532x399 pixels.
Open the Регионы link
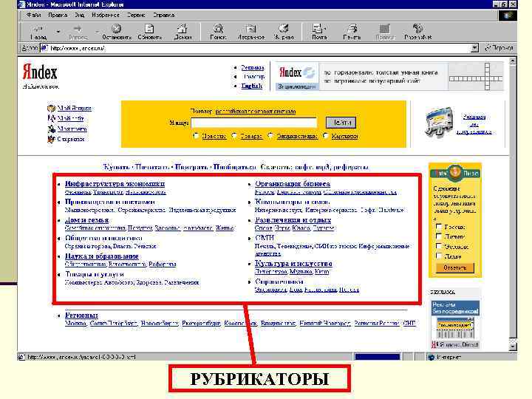[81, 315]
